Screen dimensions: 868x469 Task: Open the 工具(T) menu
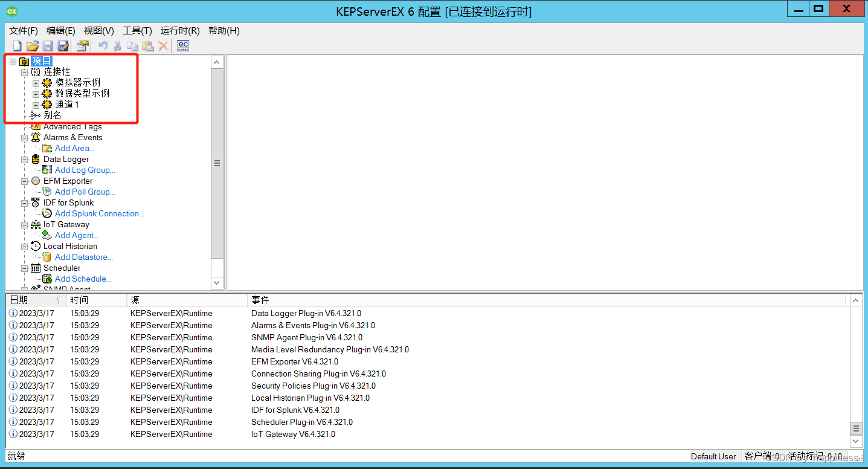[137, 31]
